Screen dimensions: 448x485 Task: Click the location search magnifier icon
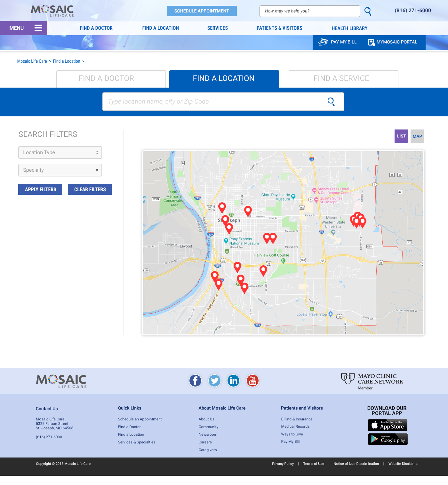click(331, 102)
